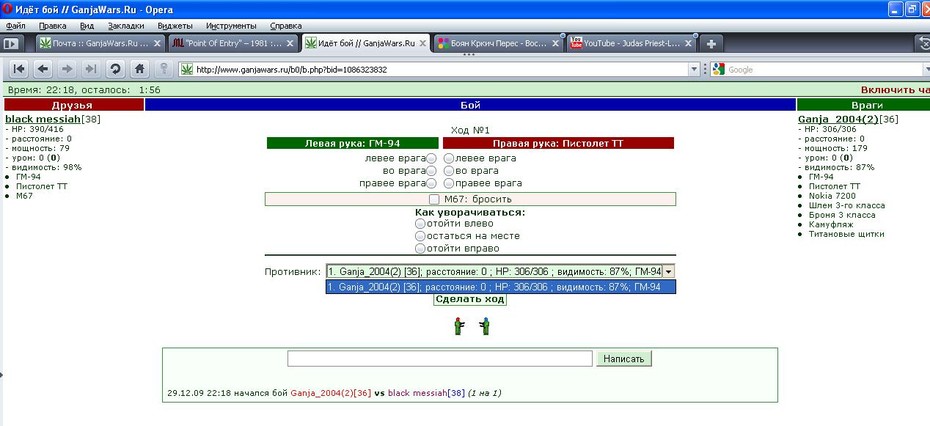Viewport: 930px width, 426px height.
Task: Click the fast forward navigation button
Action: click(91, 69)
